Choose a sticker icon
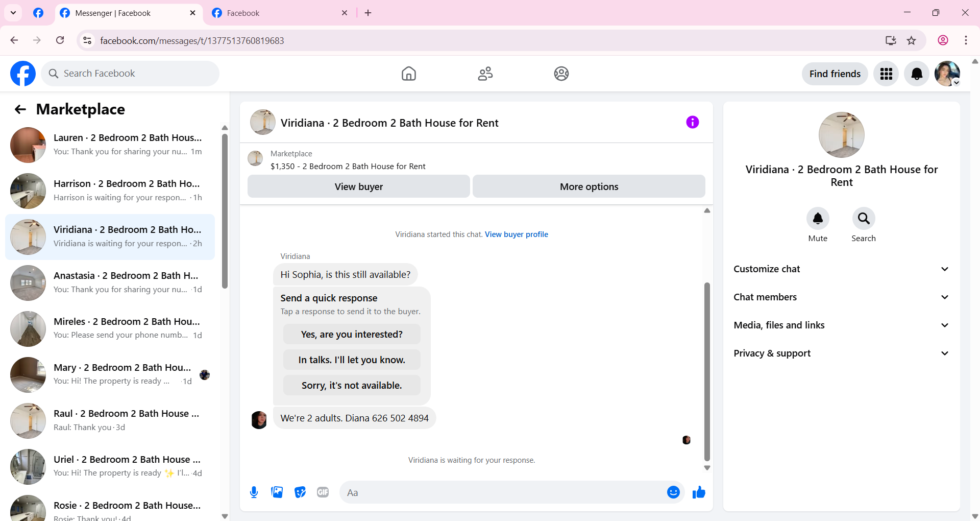 (300, 492)
